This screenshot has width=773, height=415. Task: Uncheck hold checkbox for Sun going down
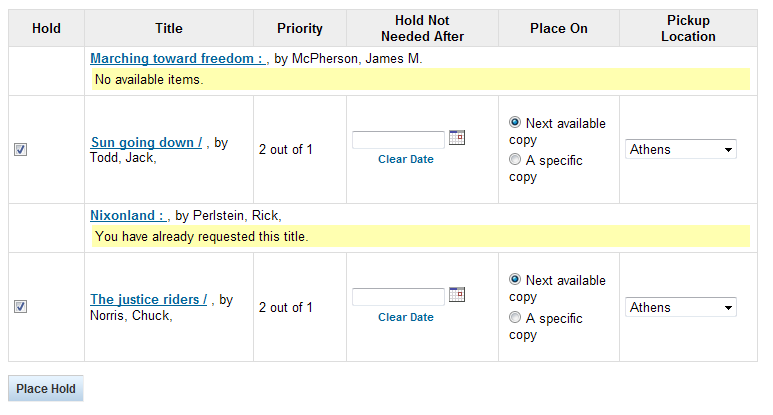pos(21,149)
